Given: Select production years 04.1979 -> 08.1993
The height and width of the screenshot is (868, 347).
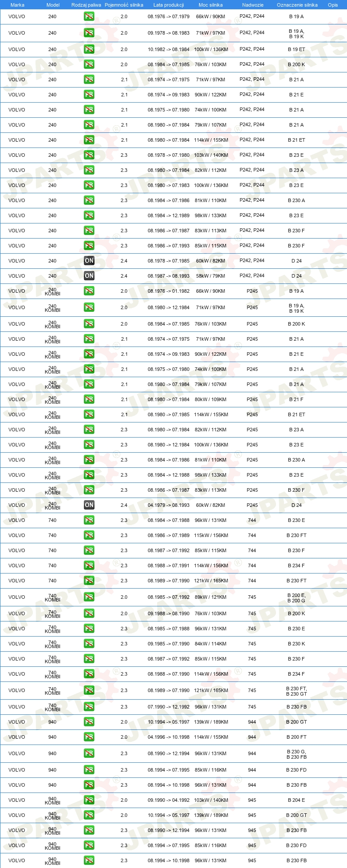Looking at the screenshot, I should pos(169,505).
